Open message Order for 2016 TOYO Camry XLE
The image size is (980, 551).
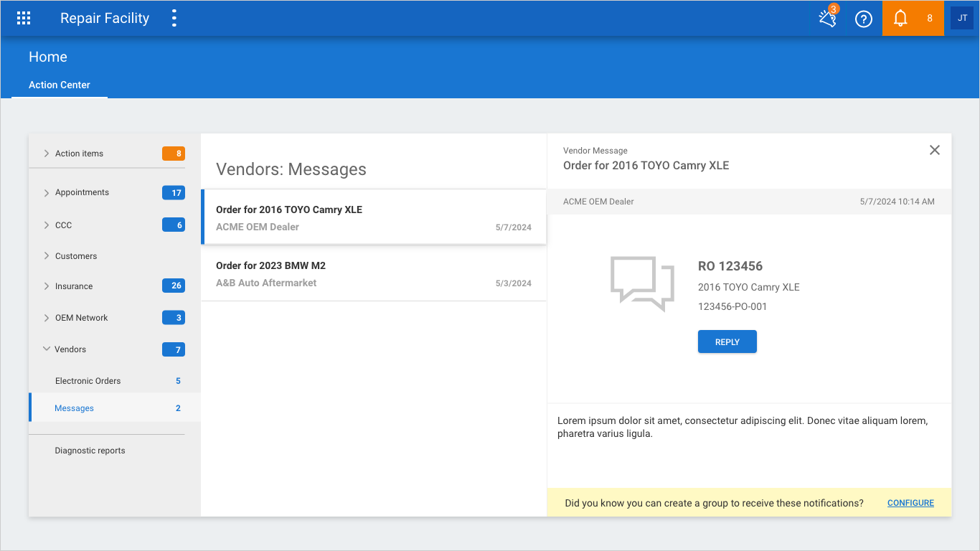coord(374,217)
